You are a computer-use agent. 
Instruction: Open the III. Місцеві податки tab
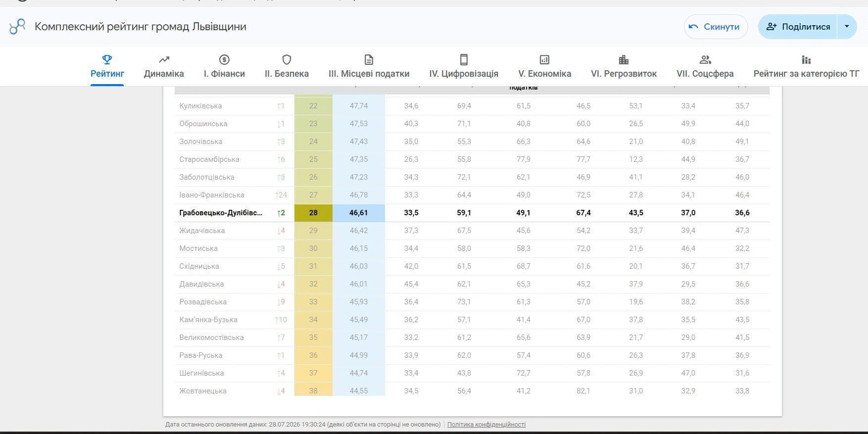coord(369,66)
